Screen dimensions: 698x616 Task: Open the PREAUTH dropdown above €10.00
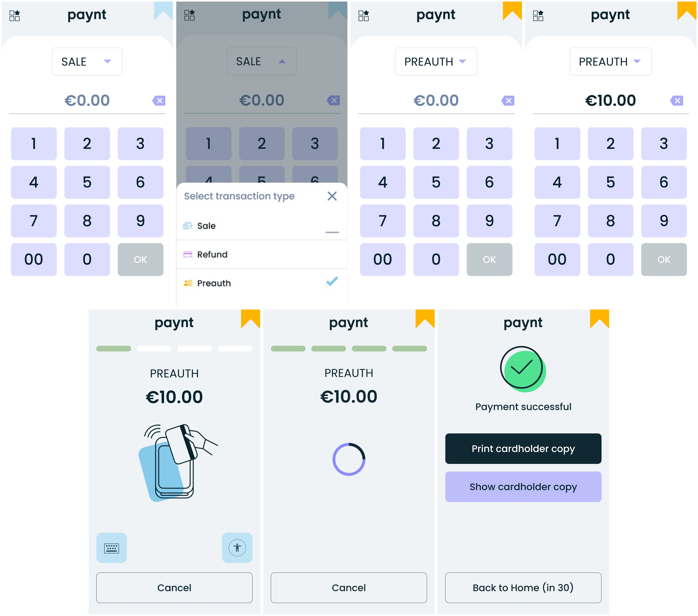click(610, 61)
